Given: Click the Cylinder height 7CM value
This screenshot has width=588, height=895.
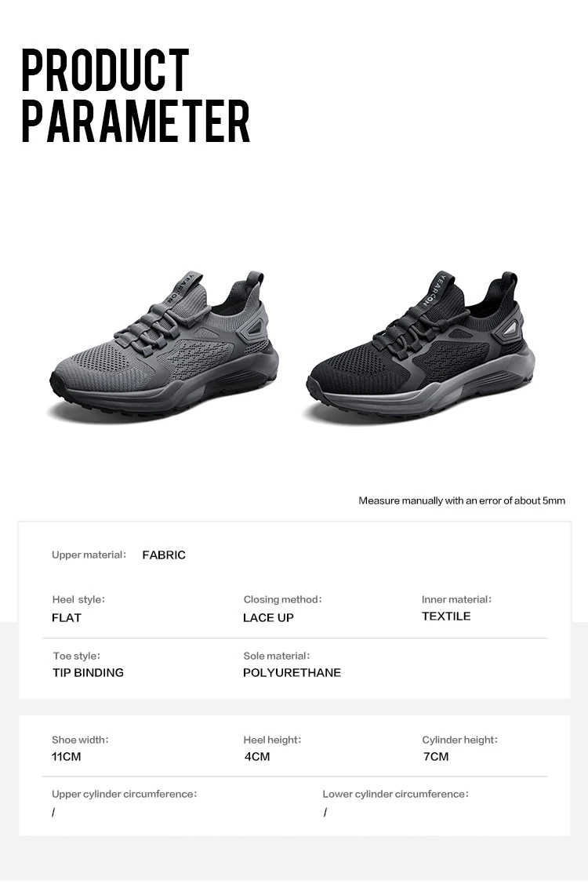Looking at the screenshot, I should coord(436,756).
